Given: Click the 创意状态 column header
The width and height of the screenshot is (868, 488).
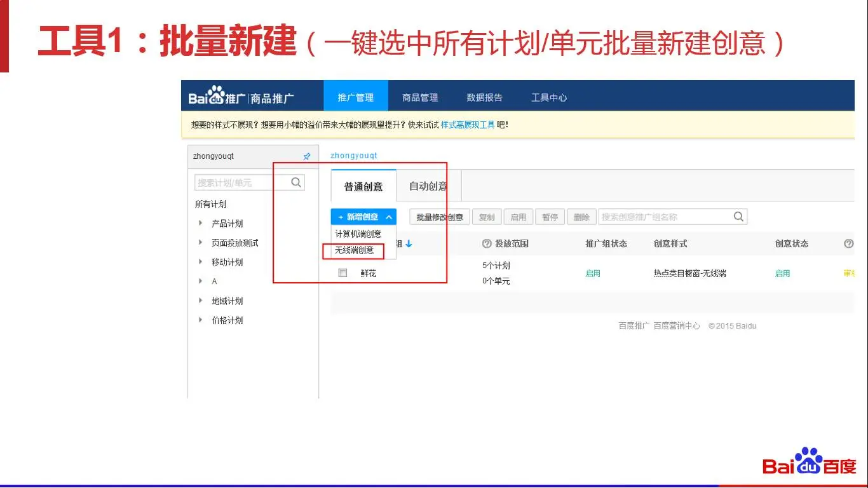Looking at the screenshot, I should (792, 243).
